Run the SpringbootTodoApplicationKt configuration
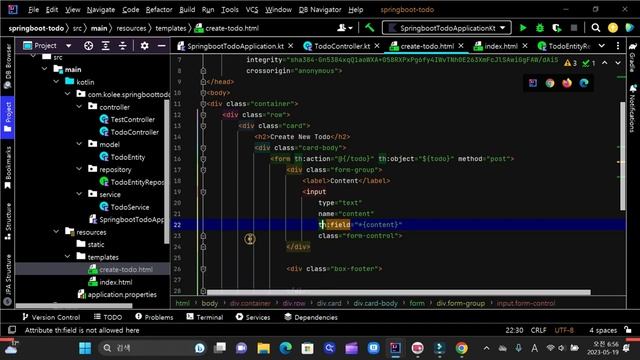 pos(523,28)
